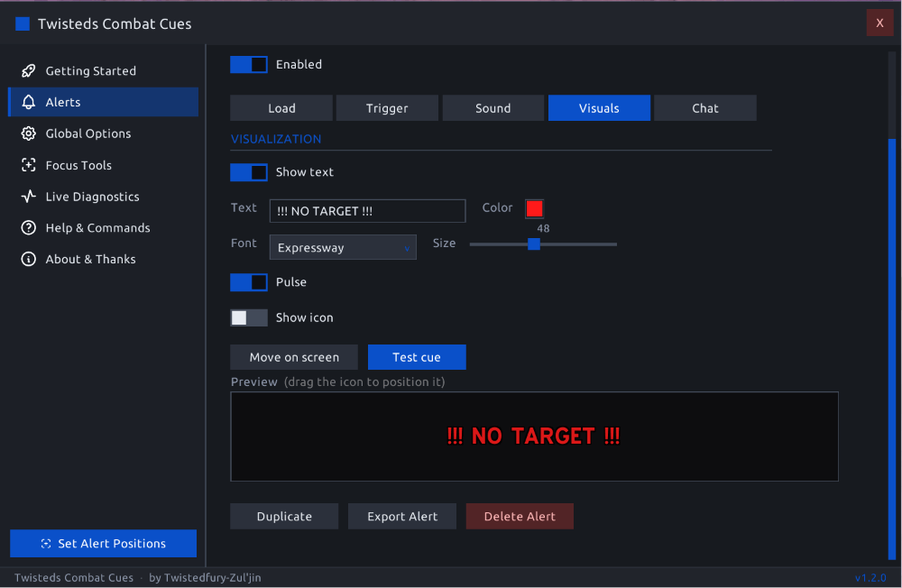Image resolution: width=902 pixels, height=588 pixels.
Task: Click the Test cue button
Action: pos(417,357)
